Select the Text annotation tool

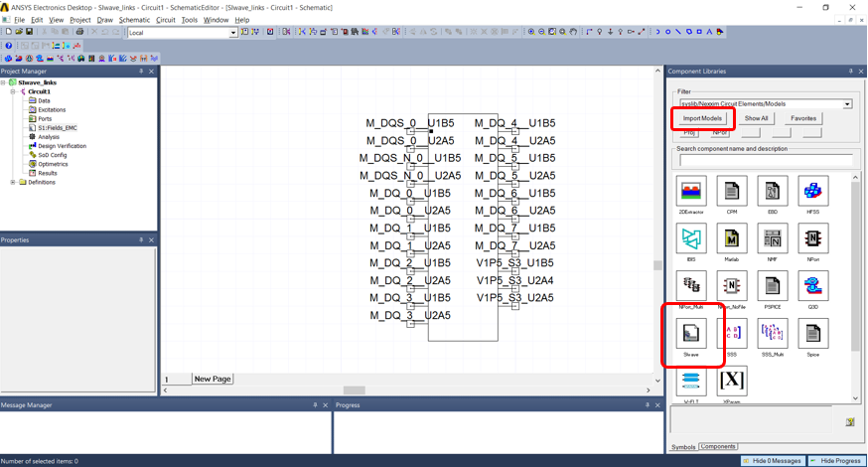click(x=709, y=32)
